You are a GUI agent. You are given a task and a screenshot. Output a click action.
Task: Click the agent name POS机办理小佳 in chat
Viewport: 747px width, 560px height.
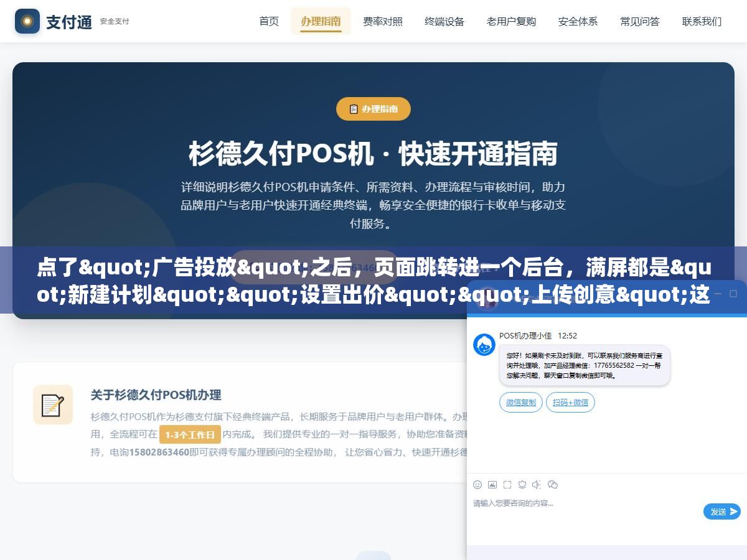pos(525,335)
